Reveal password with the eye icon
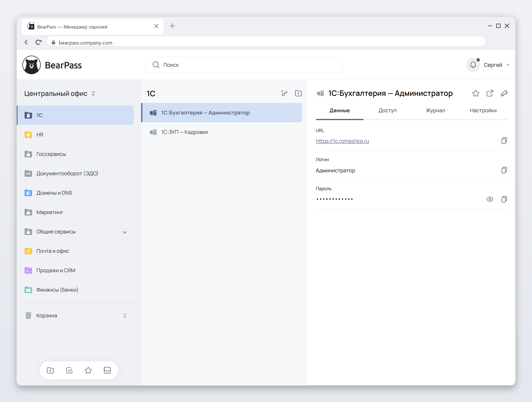The image size is (532, 402). (x=490, y=199)
